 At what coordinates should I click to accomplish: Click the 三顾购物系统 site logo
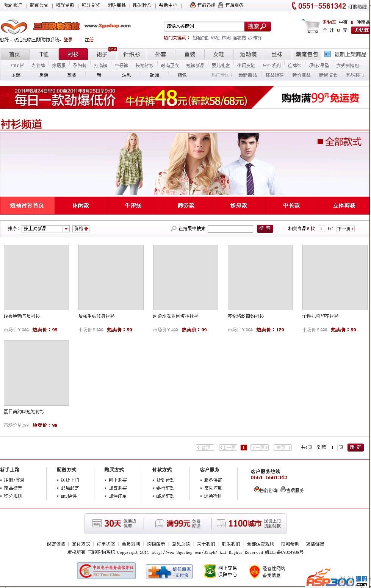40,27
